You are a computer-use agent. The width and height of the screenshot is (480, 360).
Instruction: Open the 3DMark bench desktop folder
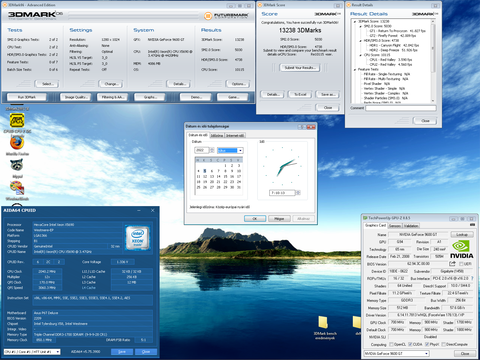tap(323, 322)
